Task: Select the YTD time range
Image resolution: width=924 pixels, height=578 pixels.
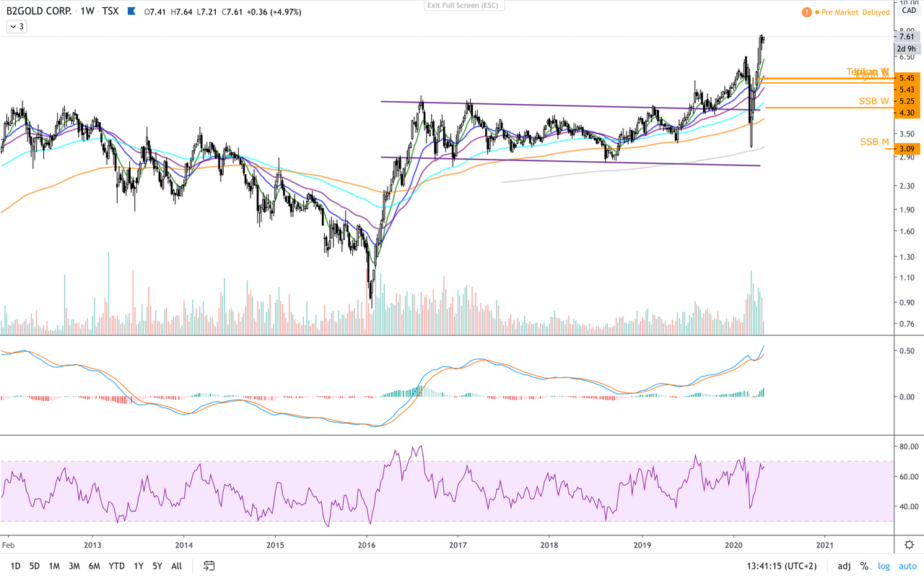Action: click(116, 566)
